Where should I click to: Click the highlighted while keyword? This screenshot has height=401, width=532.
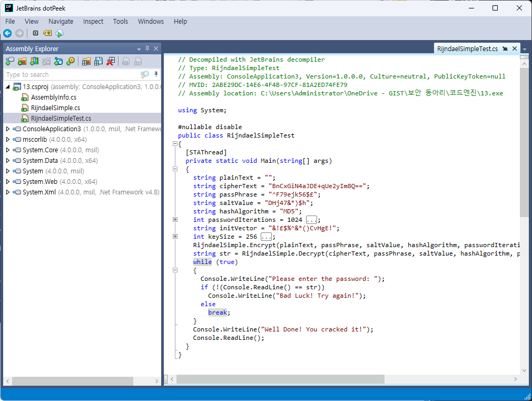[202, 262]
